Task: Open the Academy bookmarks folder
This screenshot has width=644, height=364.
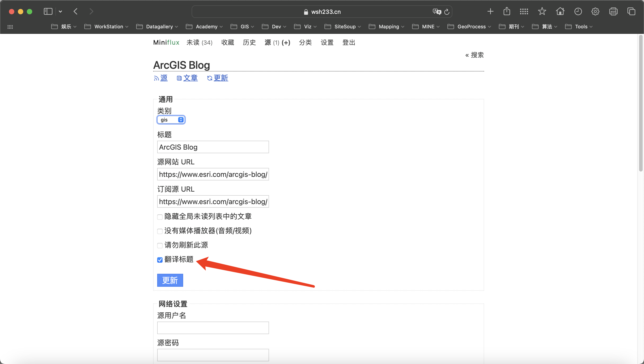Action: (x=204, y=27)
